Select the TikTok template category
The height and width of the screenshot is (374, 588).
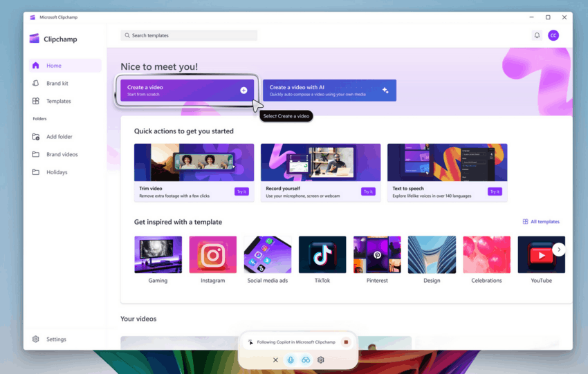322,255
